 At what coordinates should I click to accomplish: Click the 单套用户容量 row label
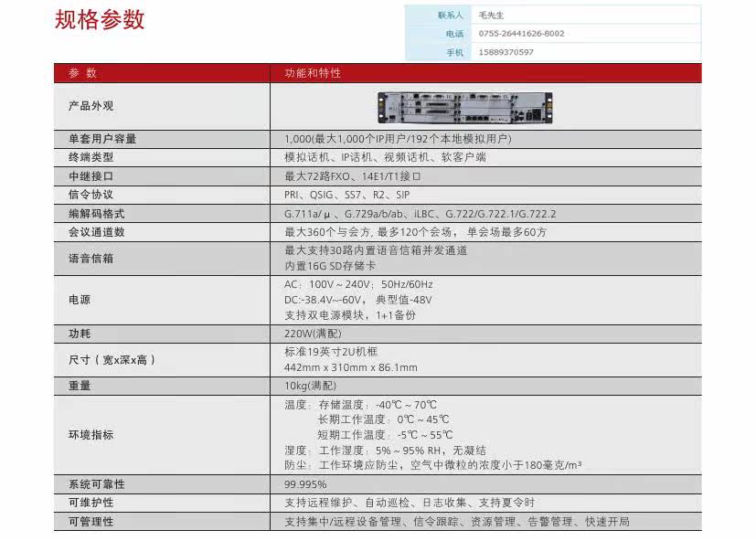point(102,139)
